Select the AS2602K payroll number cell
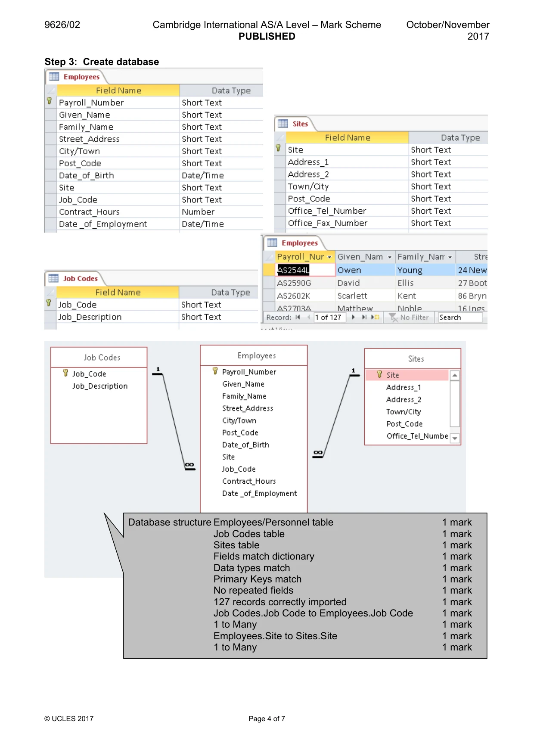 pyautogui.click(x=305, y=296)
